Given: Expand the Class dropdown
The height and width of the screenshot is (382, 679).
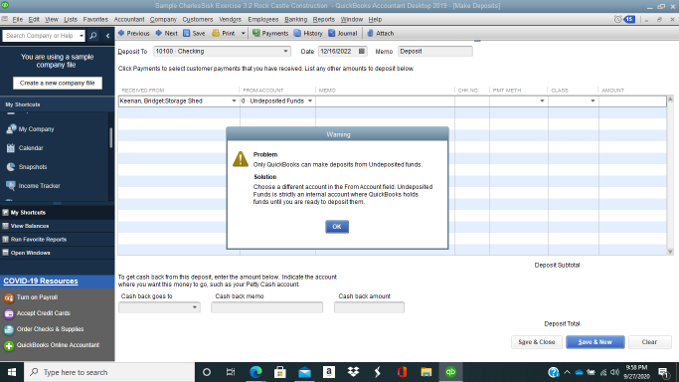Looking at the screenshot, I should pyautogui.click(x=593, y=101).
